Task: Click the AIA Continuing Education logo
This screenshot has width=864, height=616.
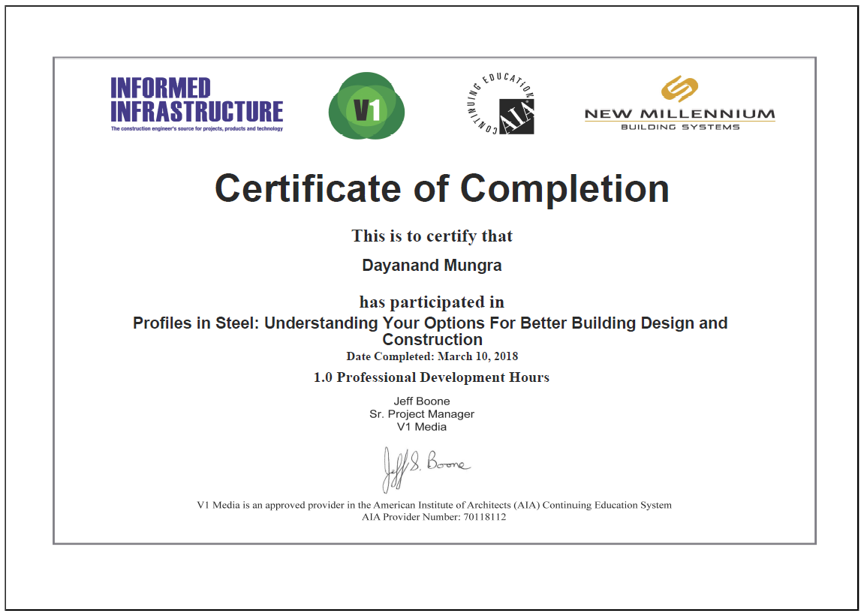Action: coord(501,104)
